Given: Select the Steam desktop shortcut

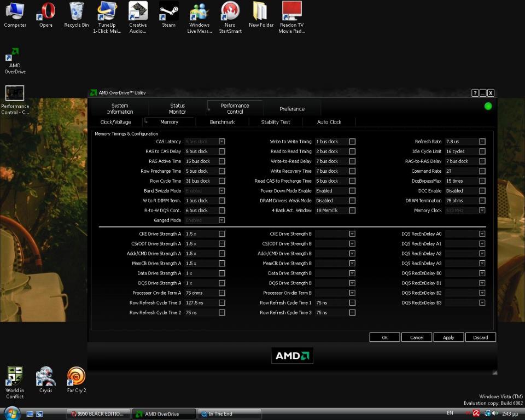Looking at the screenshot, I should (168, 15).
